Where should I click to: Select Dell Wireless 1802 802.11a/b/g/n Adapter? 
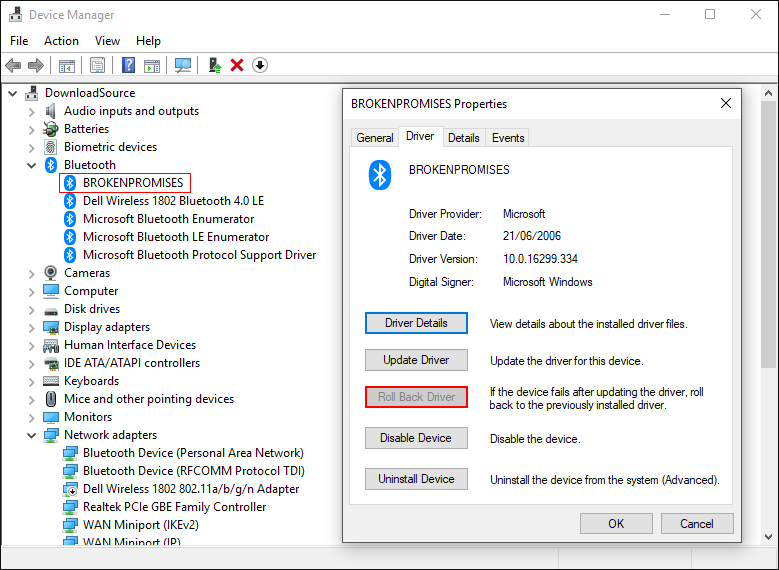pyautogui.click(x=191, y=489)
